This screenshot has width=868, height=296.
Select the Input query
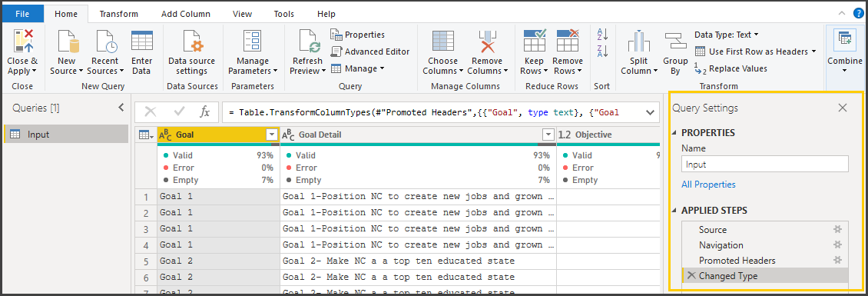[66, 134]
